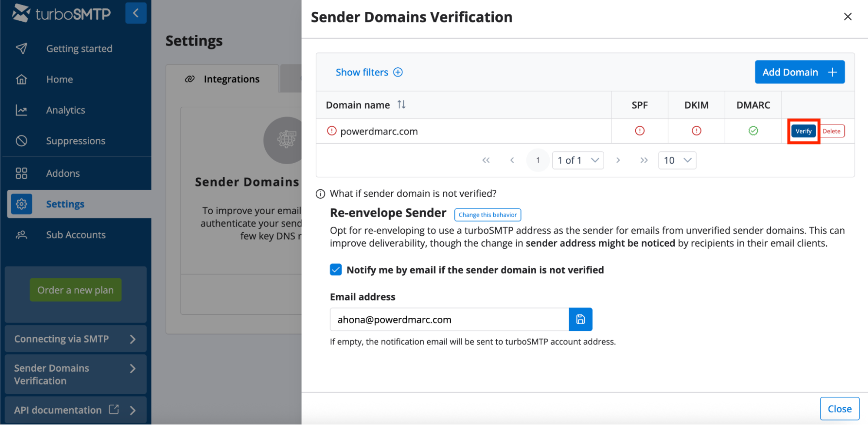Click the SPF column header
The height and width of the screenshot is (425, 868).
coord(640,105)
